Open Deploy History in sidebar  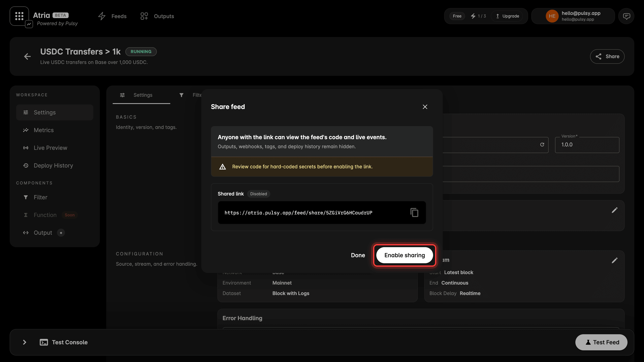pos(55,166)
